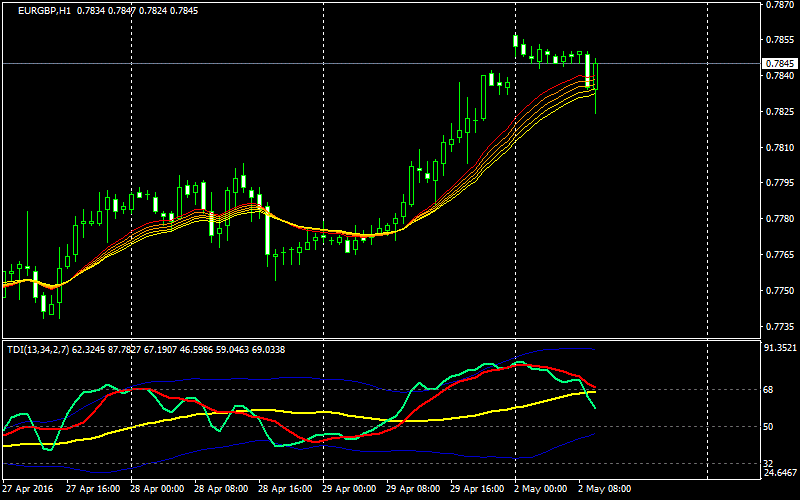800x500 pixels.
Task: Click the 0.7735 price axis label
Action: [x=779, y=326]
